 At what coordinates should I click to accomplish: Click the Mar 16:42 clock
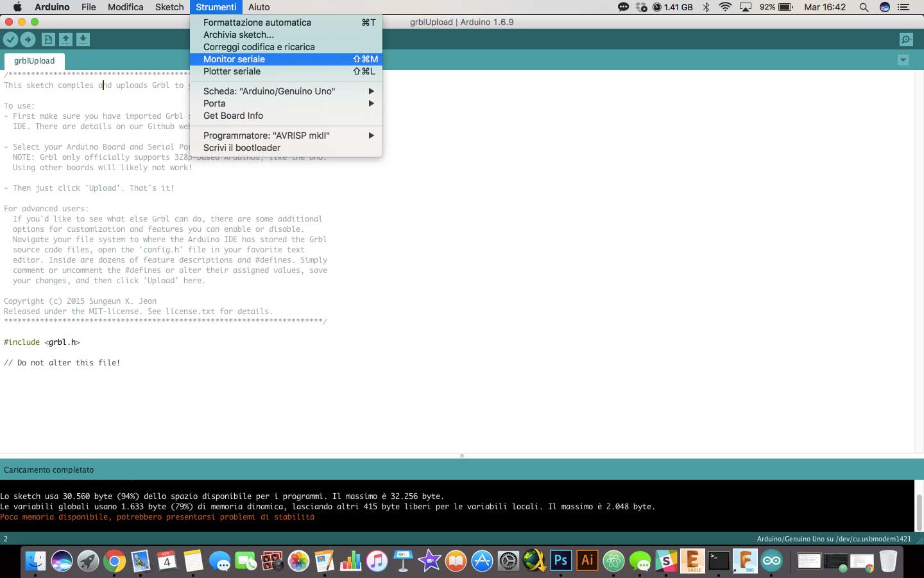pyautogui.click(x=825, y=7)
